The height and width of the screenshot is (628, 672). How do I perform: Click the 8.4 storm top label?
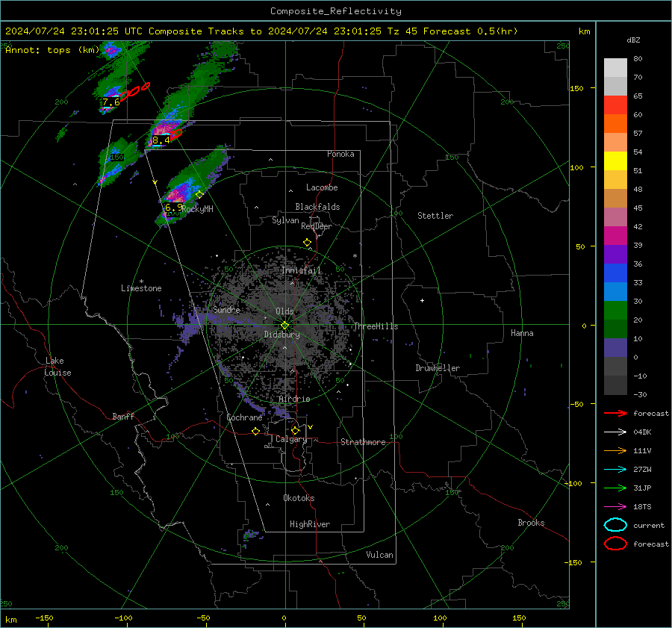161,140
